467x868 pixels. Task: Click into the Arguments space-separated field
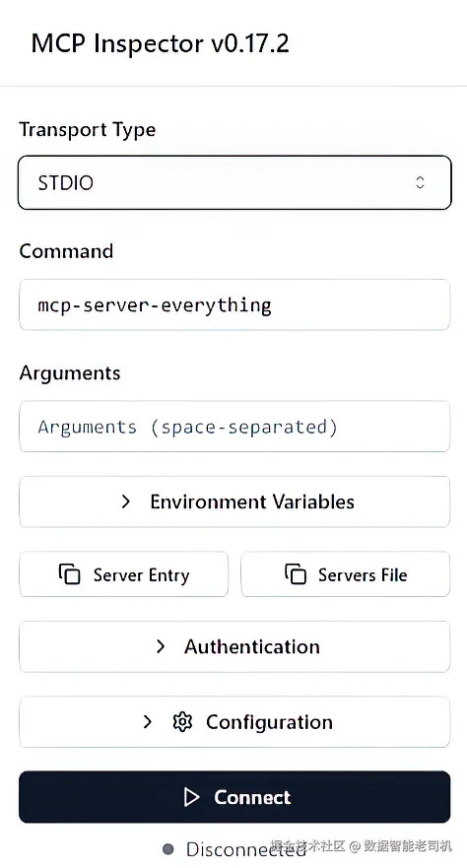(x=234, y=427)
